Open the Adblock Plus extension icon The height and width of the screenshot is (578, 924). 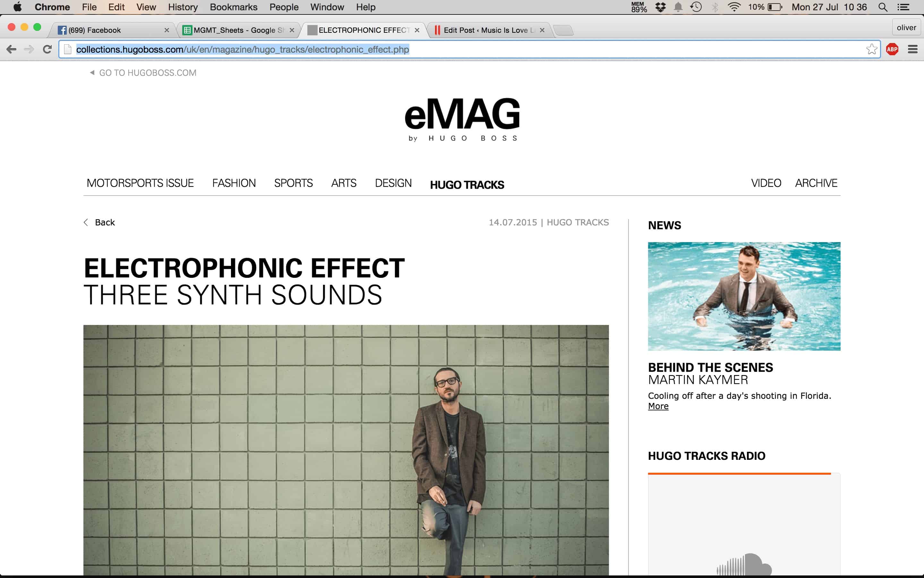pyautogui.click(x=892, y=49)
